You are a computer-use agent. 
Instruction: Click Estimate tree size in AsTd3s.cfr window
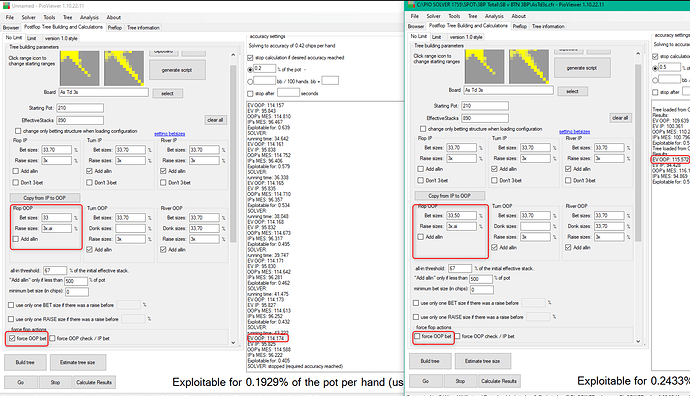tap(483, 361)
